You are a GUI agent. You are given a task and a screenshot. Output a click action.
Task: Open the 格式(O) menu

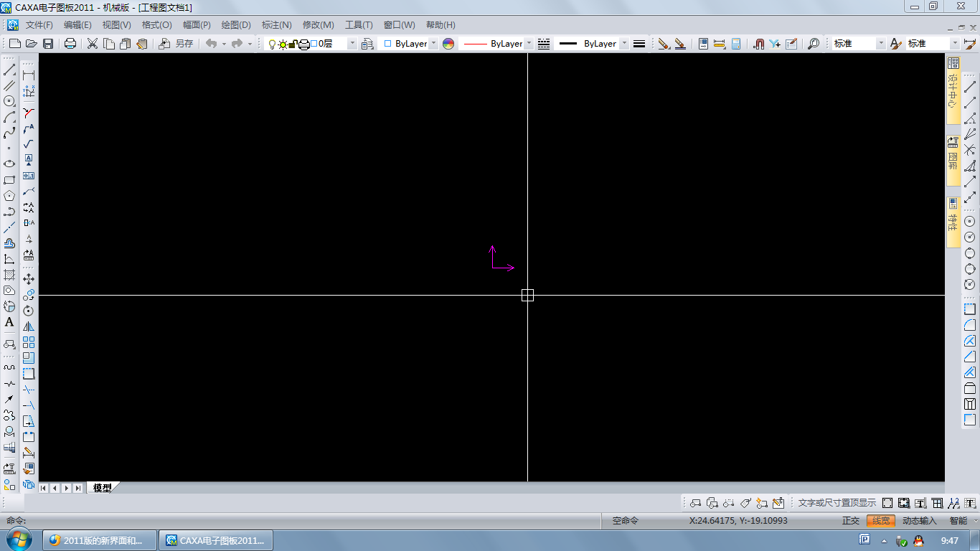click(157, 25)
